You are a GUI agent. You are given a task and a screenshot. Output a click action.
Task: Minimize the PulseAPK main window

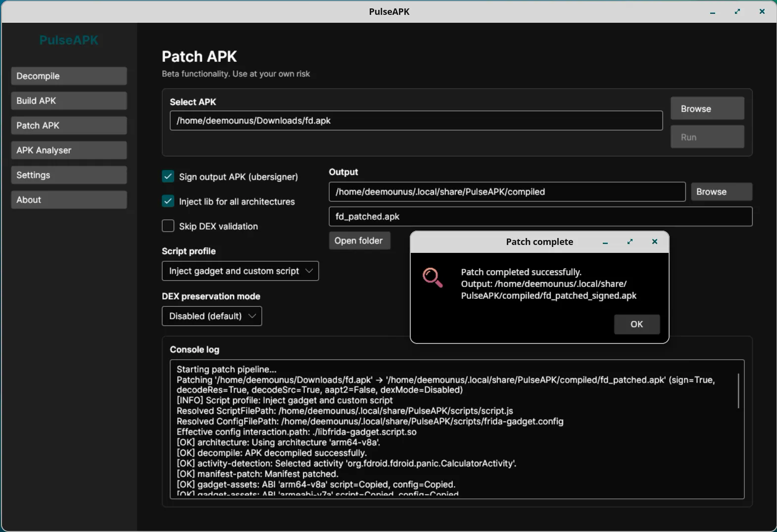[x=713, y=12]
